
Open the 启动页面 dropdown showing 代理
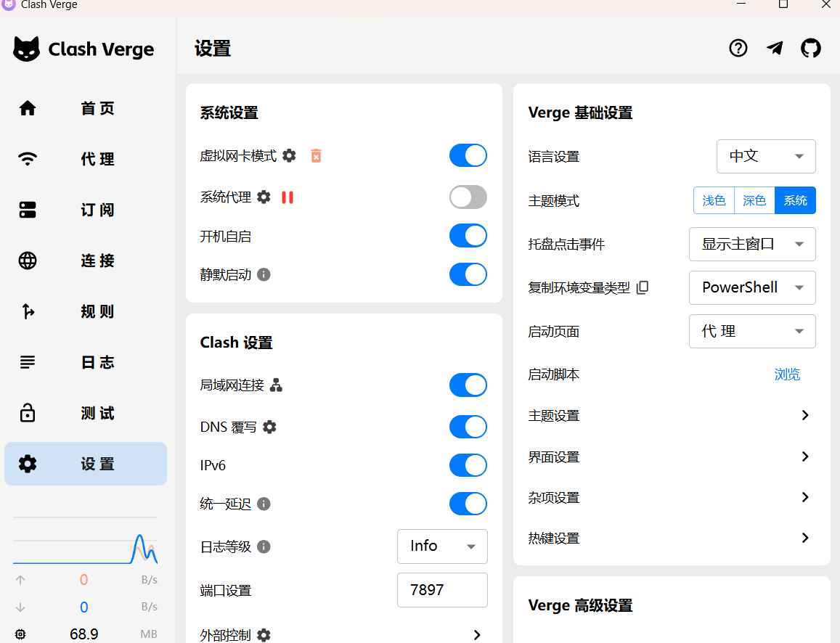pyautogui.click(x=752, y=332)
